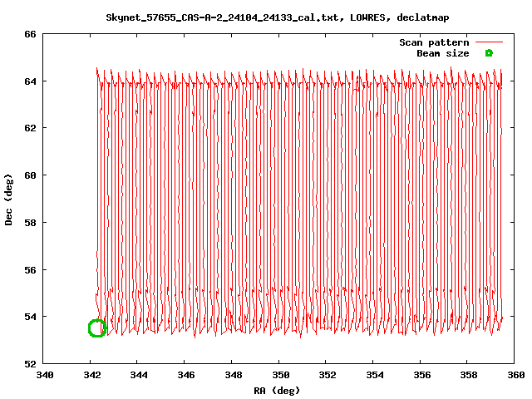The image size is (532, 399).
Task: Click the 'RA (deg)' axis label
Action: (x=277, y=391)
